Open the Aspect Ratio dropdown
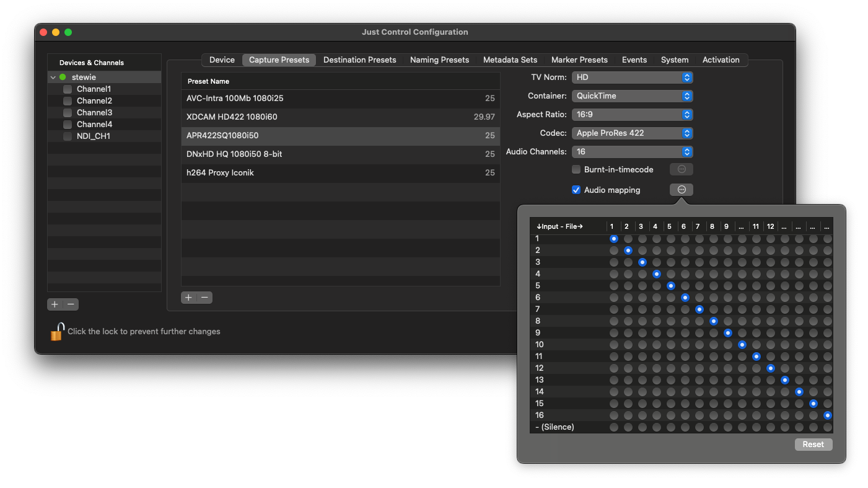868x488 pixels. (633, 115)
